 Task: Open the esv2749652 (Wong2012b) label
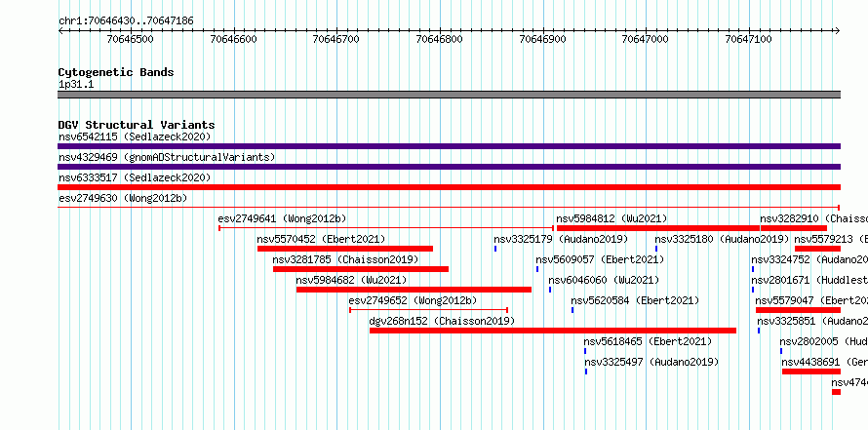pyautogui.click(x=413, y=300)
